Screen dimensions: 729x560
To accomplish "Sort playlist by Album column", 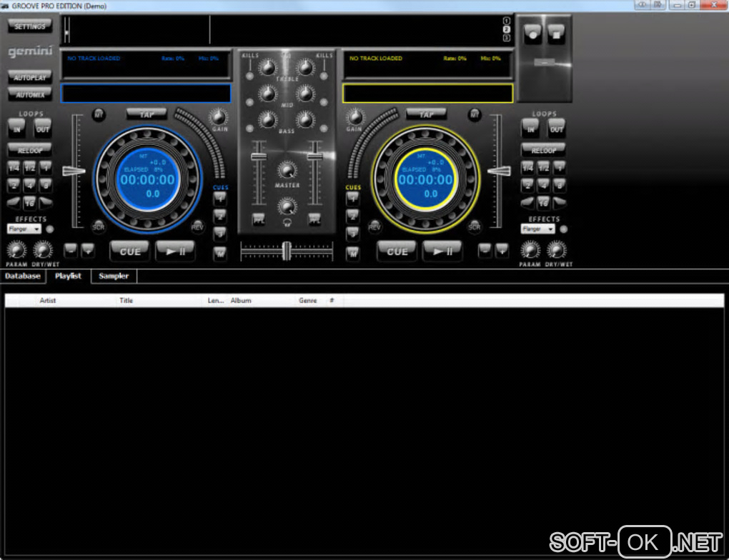I will coord(262,300).
